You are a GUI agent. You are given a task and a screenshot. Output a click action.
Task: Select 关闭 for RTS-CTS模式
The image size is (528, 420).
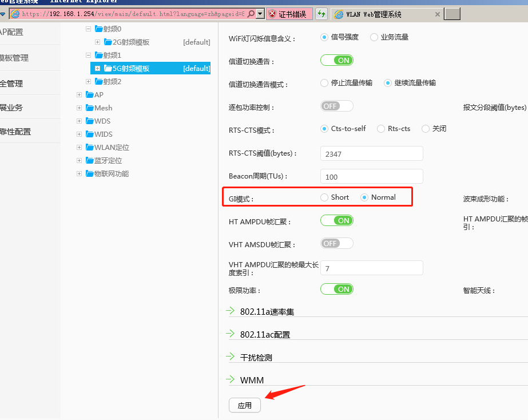click(x=426, y=129)
